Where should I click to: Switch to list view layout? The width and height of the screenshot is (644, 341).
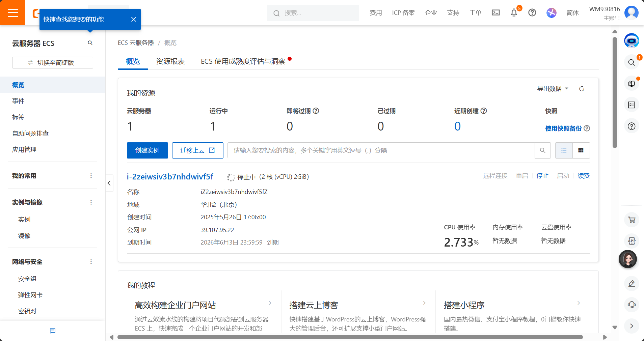(x=564, y=150)
